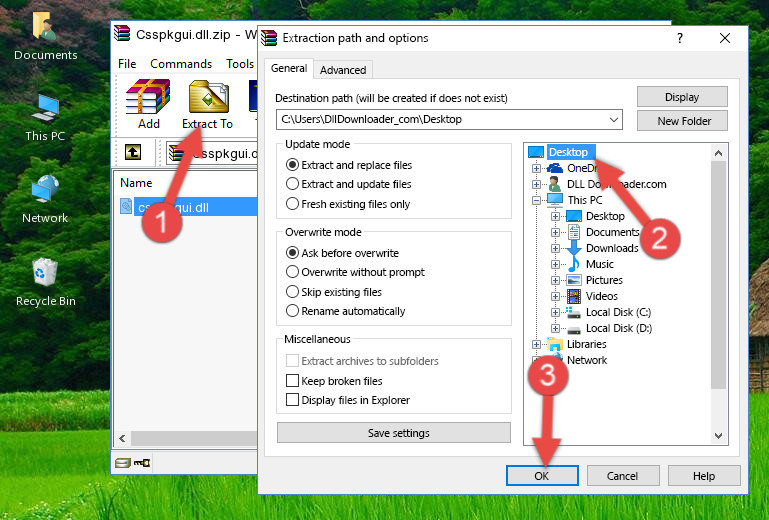The height and width of the screenshot is (520, 769).
Task: Select the Libraries icon in tree
Action: pos(555,344)
